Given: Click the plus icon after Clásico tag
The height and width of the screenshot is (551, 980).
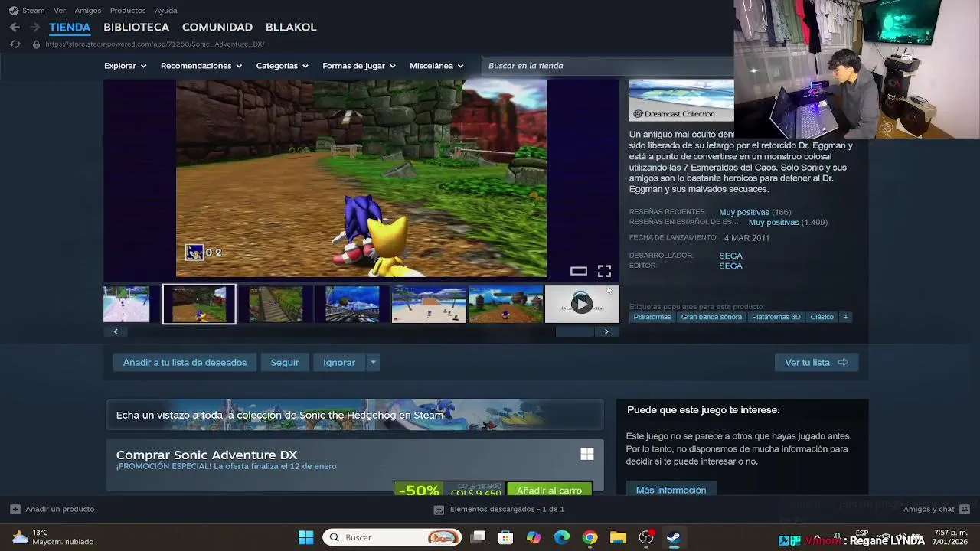Looking at the screenshot, I should [x=845, y=317].
